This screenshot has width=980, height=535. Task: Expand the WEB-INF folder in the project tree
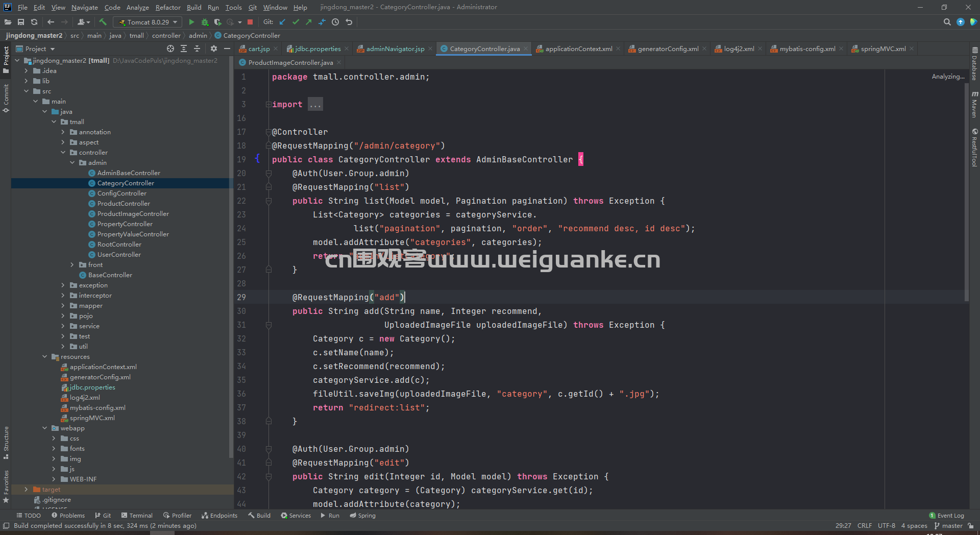pos(54,479)
